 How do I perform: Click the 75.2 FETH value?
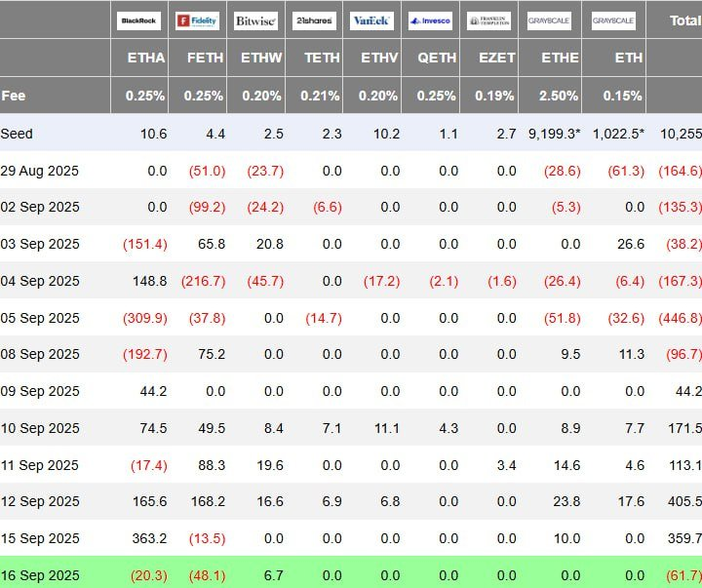coord(212,354)
